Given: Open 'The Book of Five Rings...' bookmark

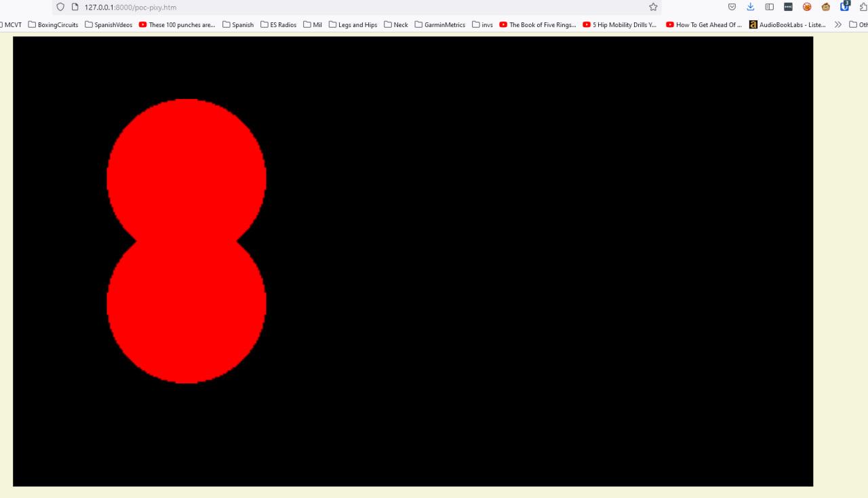Looking at the screenshot, I should click(538, 24).
